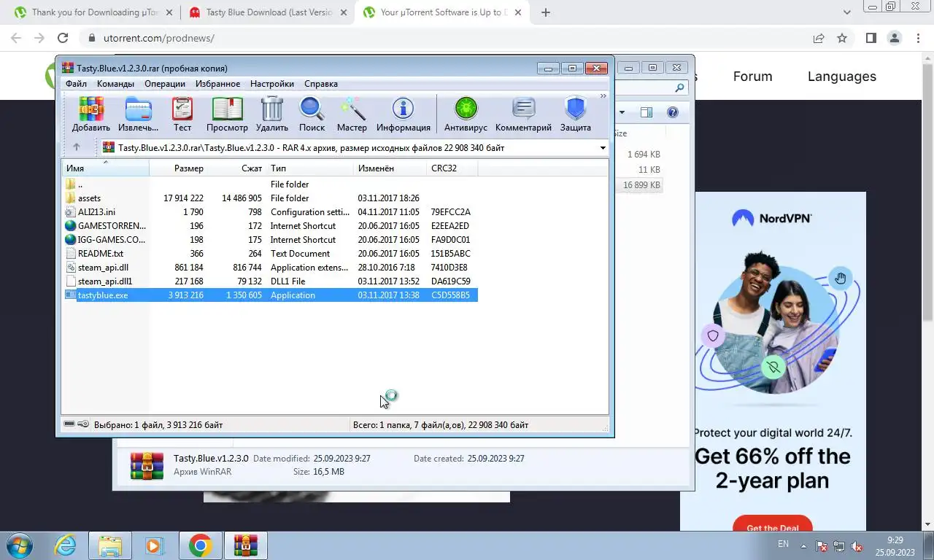Open the archive path dropdown arrow
The height and width of the screenshot is (560, 934).
pos(603,148)
